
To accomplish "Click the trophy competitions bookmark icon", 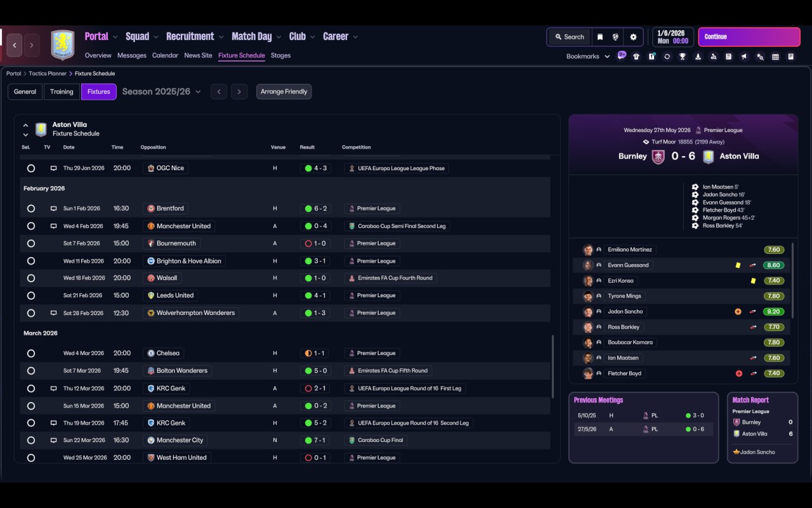I will coord(683,57).
